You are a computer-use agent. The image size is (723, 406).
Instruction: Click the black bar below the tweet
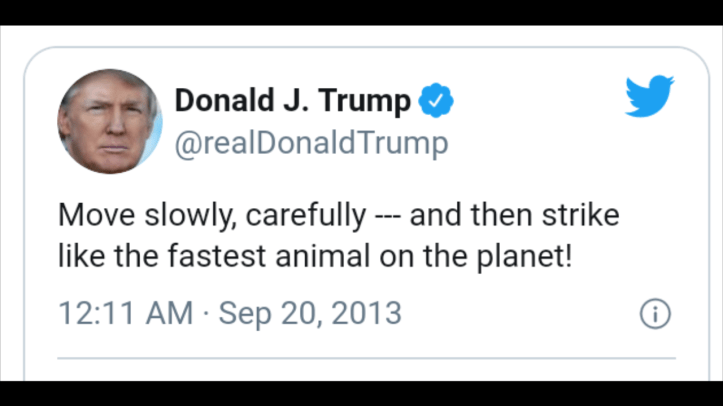coord(361,394)
